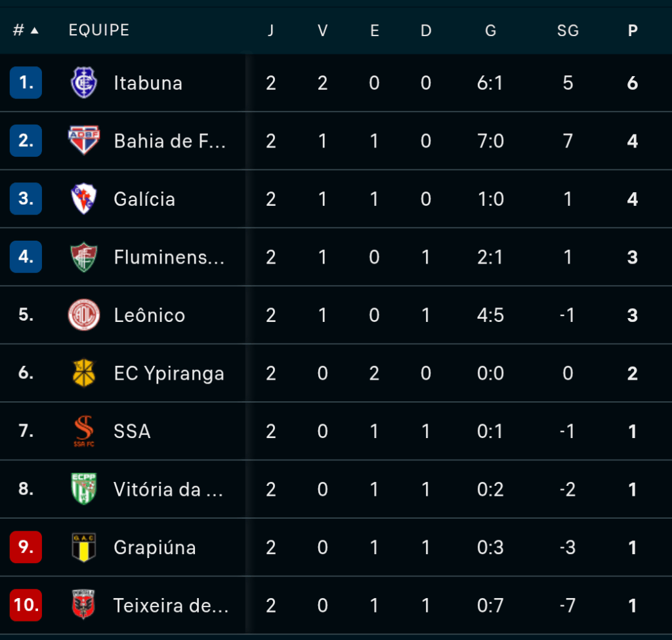Image resolution: width=672 pixels, height=640 pixels.
Task: Sort by position using # arrow
Action: [x=26, y=30]
